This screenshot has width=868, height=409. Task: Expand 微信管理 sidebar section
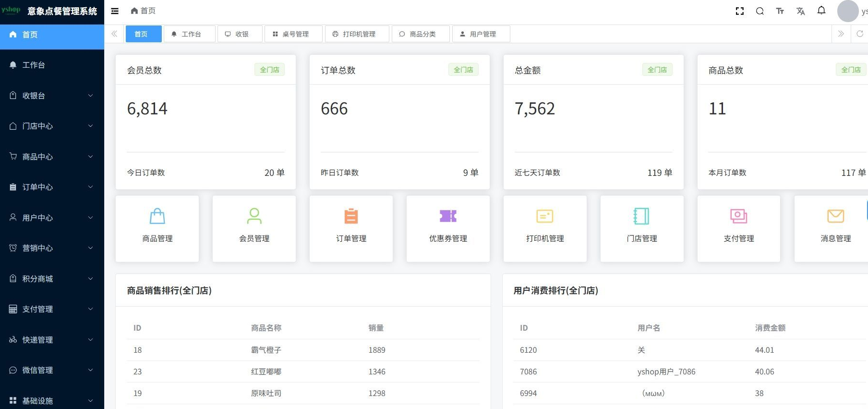tap(52, 370)
